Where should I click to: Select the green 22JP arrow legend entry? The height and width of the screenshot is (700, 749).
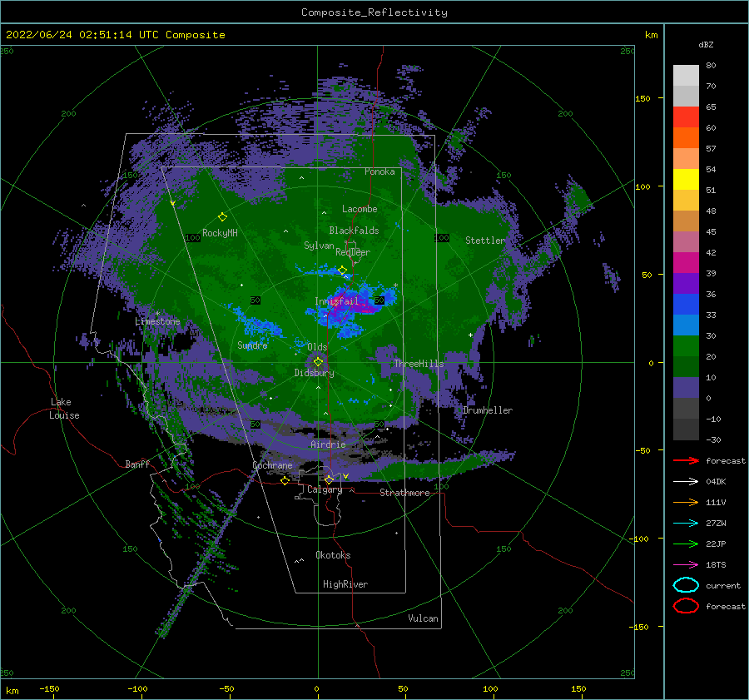pyautogui.click(x=686, y=544)
